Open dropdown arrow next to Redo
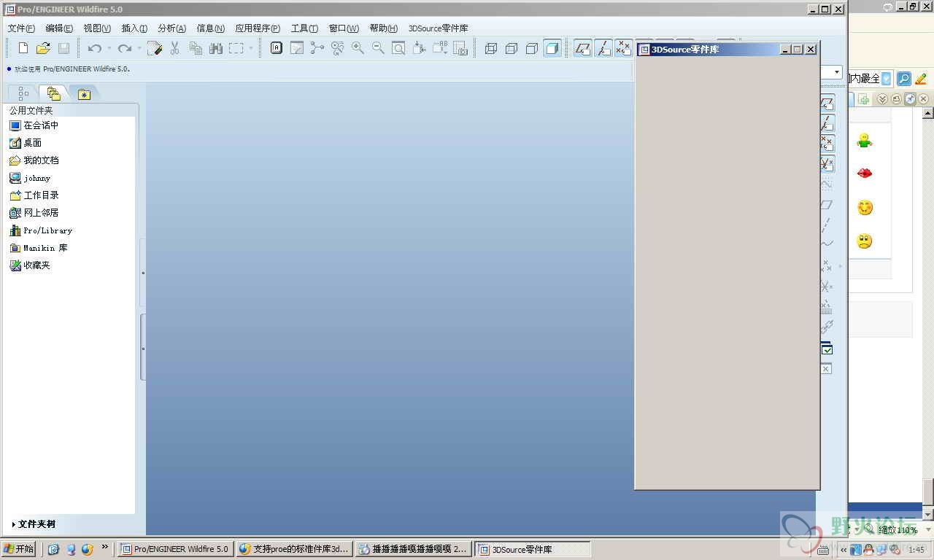The height and width of the screenshot is (560, 934). click(x=139, y=48)
